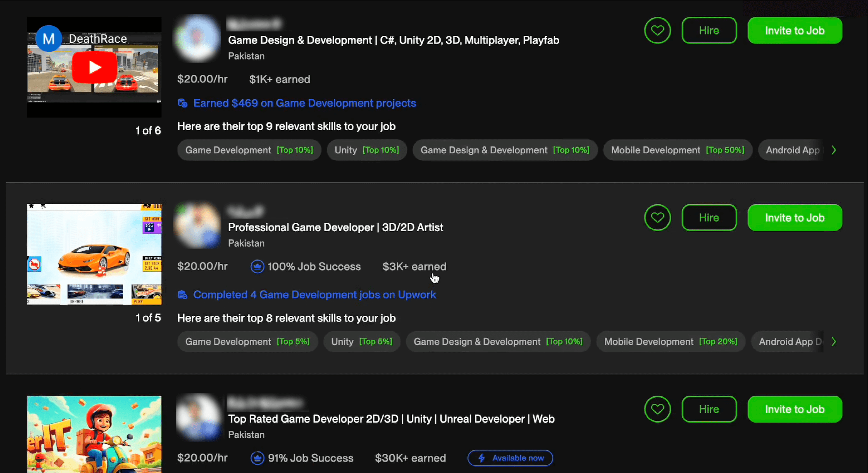Click the Available now lightning badge
This screenshot has height=473, width=868.
coord(510,458)
